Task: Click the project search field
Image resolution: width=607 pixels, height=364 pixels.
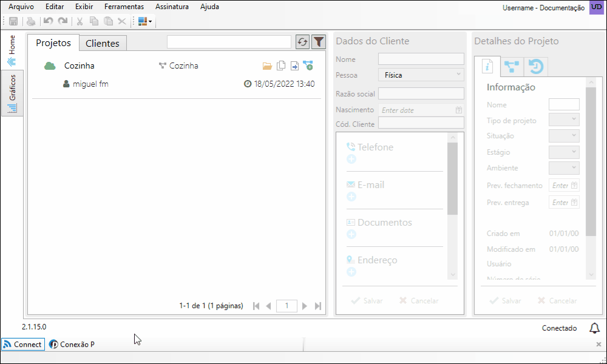Action: tap(229, 42)
